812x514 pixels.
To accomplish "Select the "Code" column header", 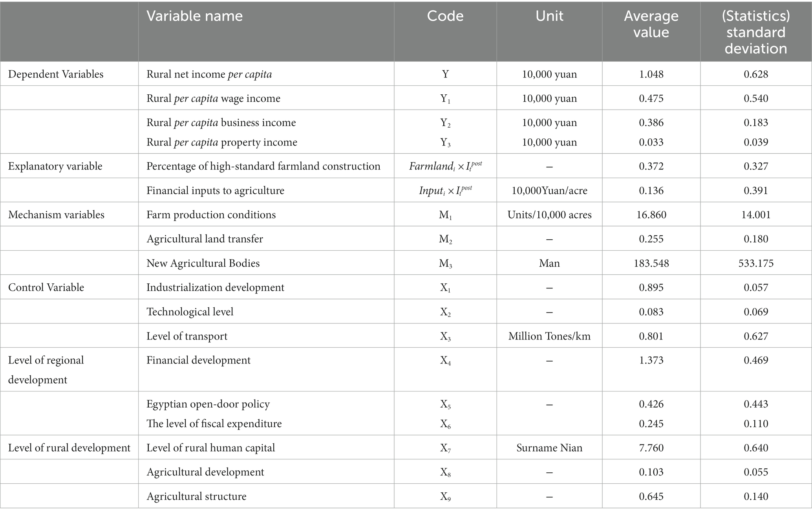I will click(445, 16).
